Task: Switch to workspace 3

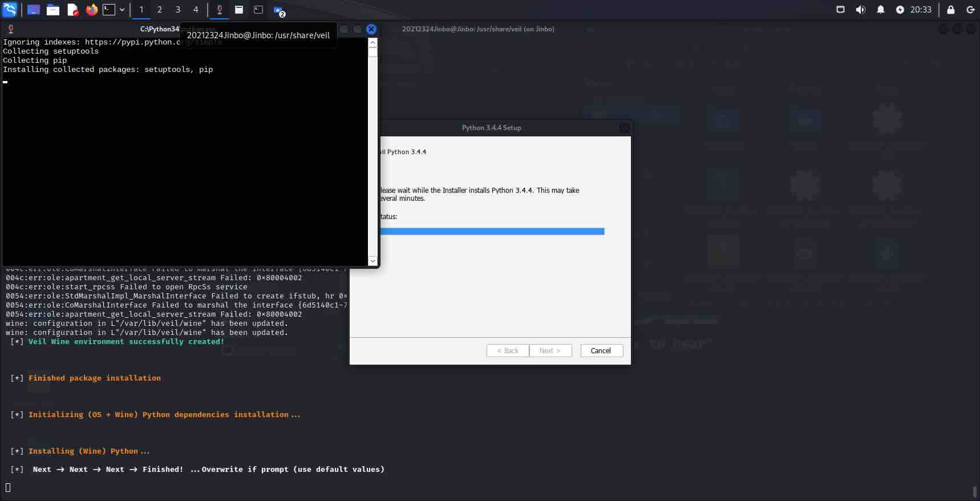Action: pos(178,10)
